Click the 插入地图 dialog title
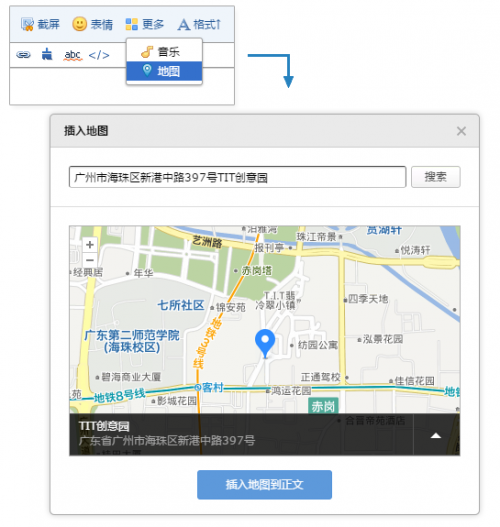 point(86,131)
